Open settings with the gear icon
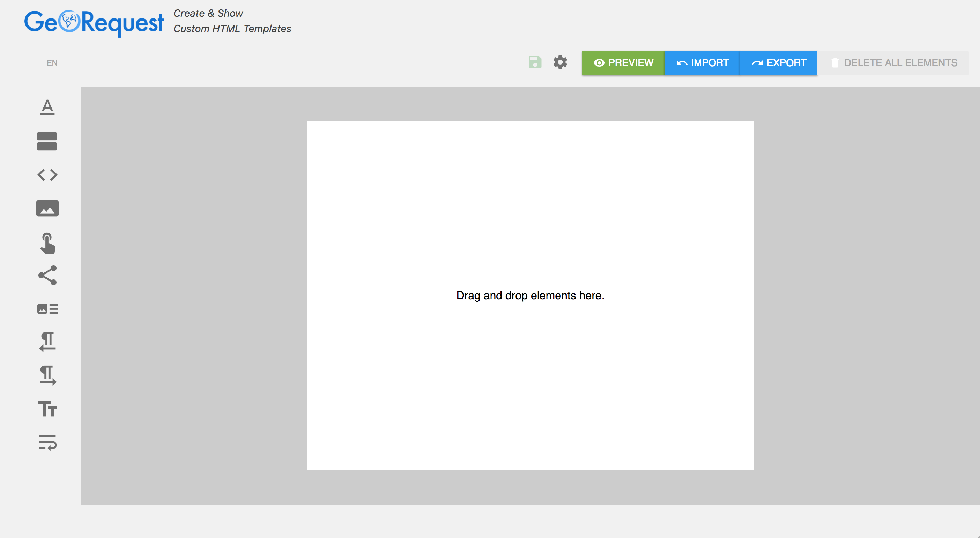The width and height of the screenshot is (980, 538). pos(560,62)
